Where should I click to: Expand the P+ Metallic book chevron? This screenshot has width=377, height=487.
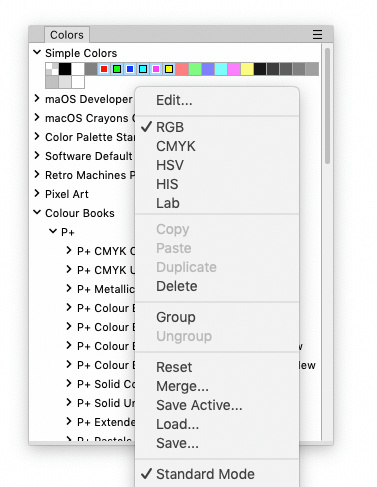[69, 288]
